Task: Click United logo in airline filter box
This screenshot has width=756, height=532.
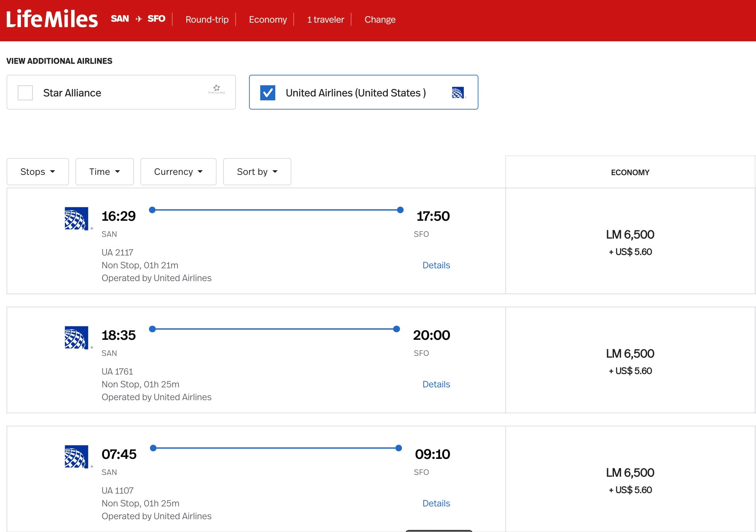Action: 458,92
